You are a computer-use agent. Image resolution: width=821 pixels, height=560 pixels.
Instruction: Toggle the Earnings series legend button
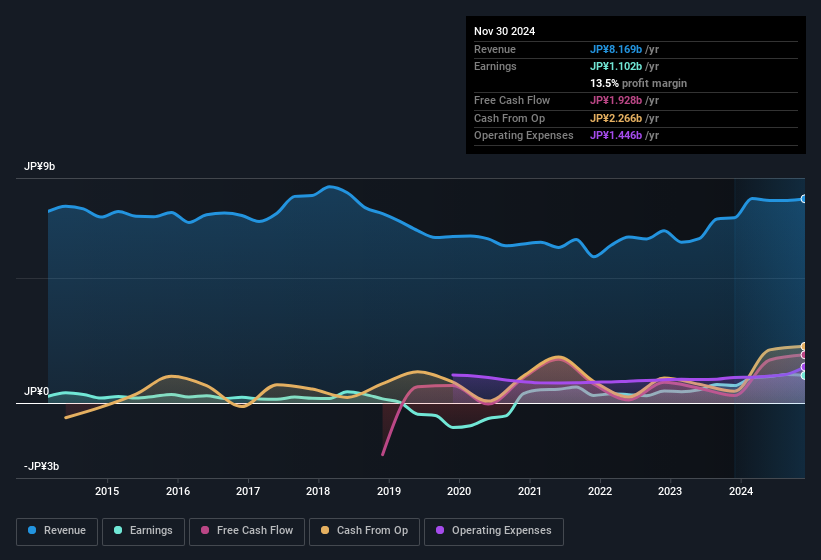pos(143,531)
